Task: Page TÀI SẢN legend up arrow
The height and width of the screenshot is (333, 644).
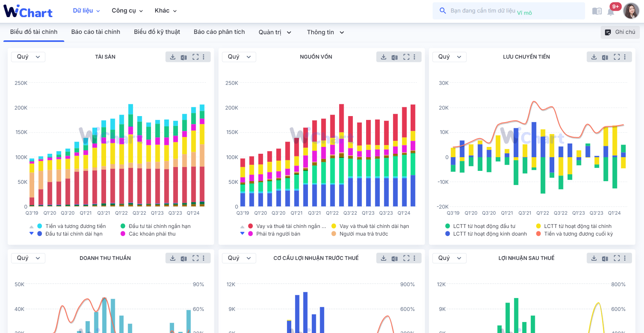Action: pyautogui.click(x=32, y=227)
